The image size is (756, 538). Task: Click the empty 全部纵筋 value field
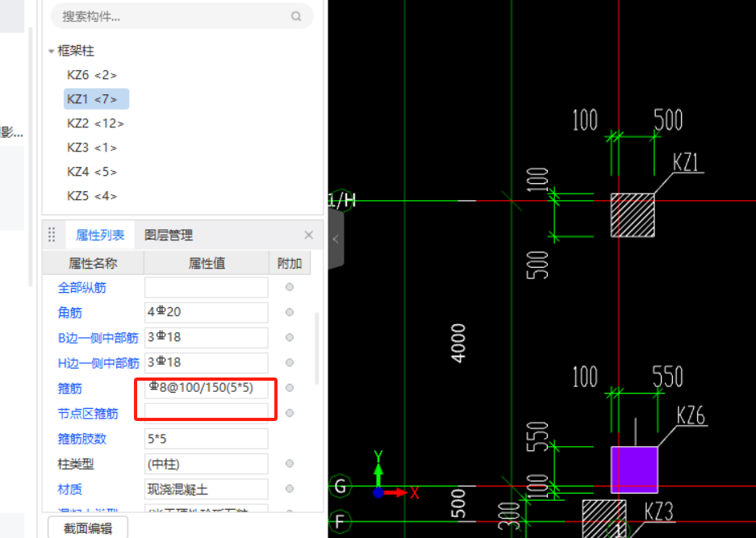(207, 287)
